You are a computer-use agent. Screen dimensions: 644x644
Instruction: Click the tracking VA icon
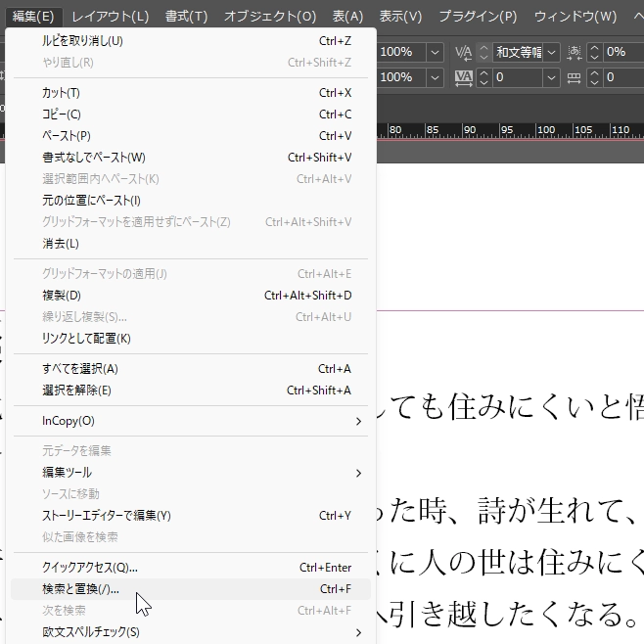464,77
